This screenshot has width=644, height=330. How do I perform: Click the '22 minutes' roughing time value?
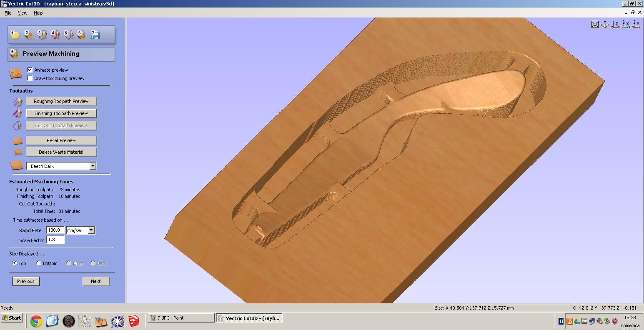69,190
